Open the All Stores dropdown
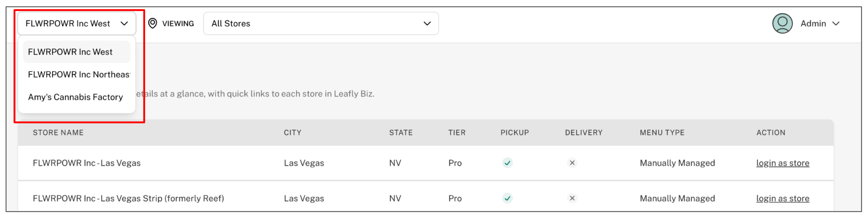Screen dimensions: 868x217 (320, 23)
